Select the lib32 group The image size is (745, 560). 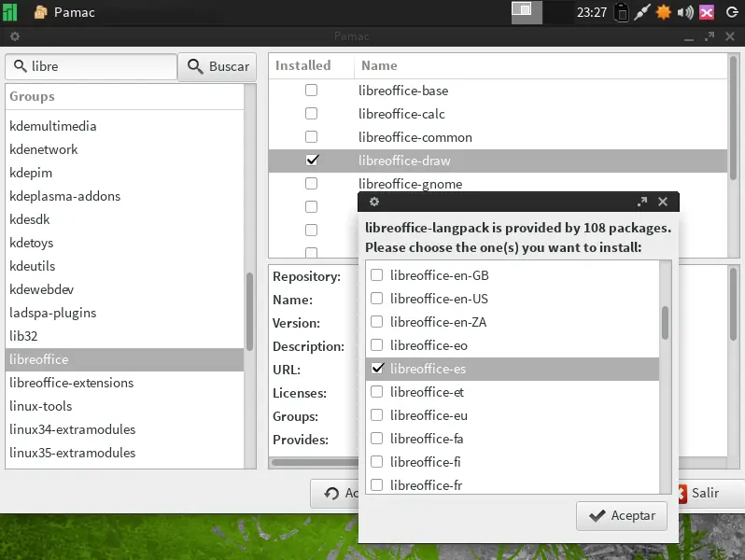124,336
